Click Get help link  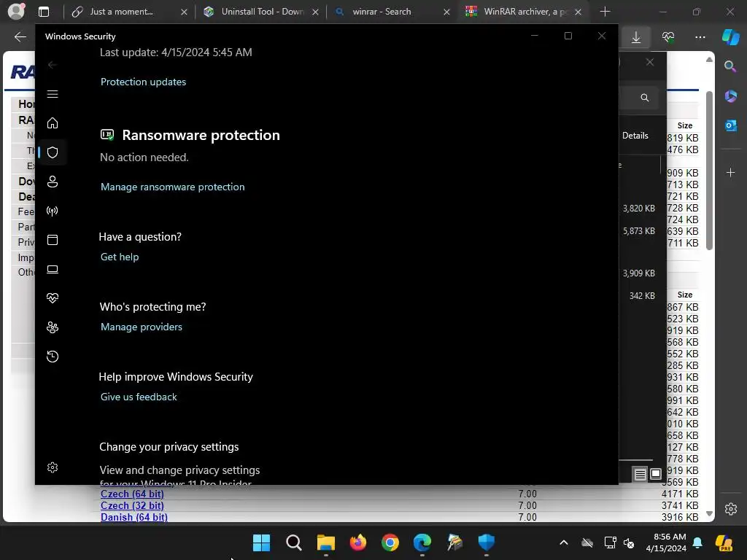click(x=120, y=257)
